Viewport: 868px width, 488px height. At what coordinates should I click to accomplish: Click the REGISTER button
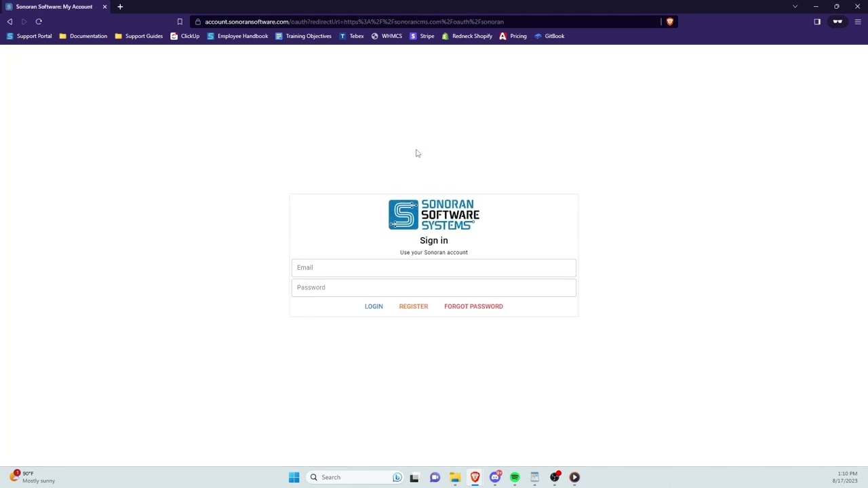tap(414, 306)
